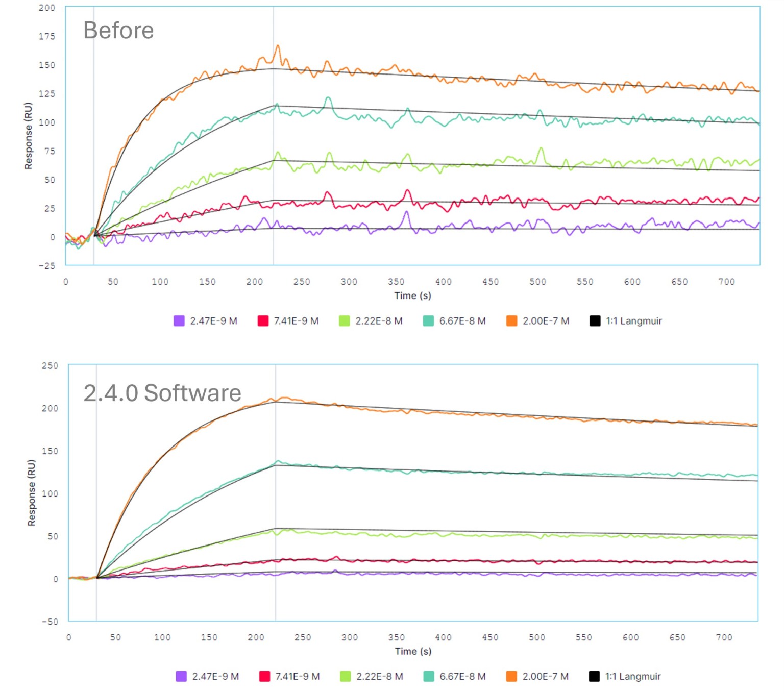Click the black 1:1 Langmuir swatch in the Before legend
Screen dimensions: 784x694
click(x=595, y=321)
